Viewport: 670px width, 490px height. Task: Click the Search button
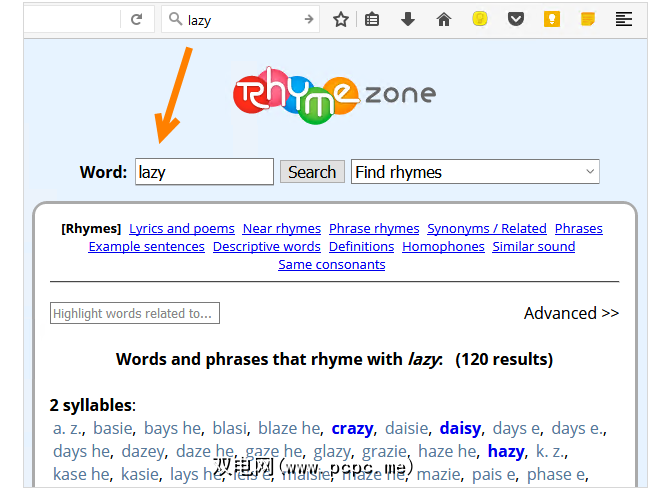[x=312, y=172]
